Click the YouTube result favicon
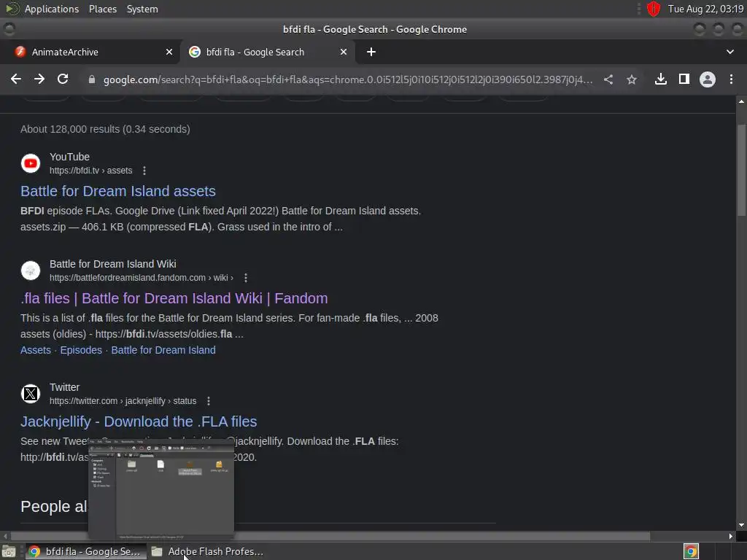 [x=31, y=163]
